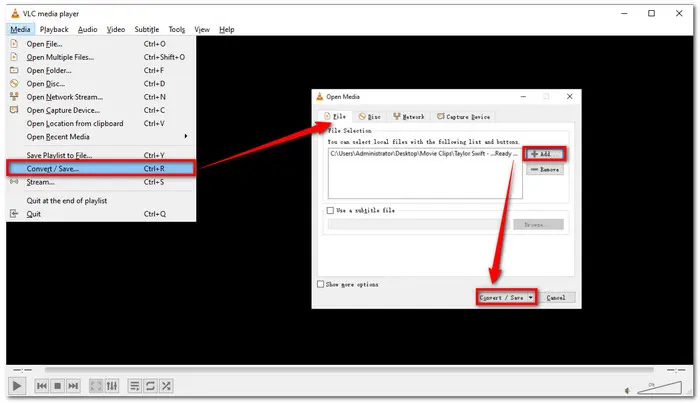Enable Use a subtitle file checkbox
This screenshot has width=700, height=403.
330,210
